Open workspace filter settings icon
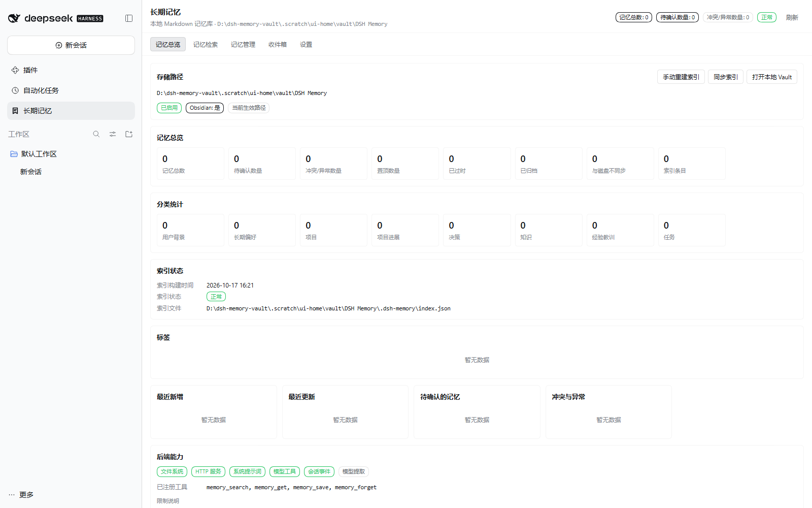The height and width of the screenshot is (508, 812). point(113,134)
